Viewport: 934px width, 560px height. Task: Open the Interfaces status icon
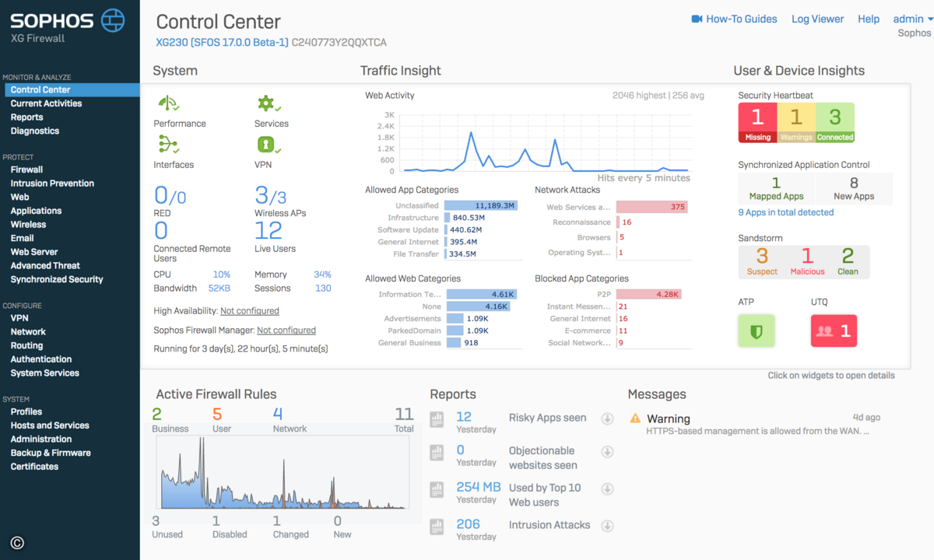tap(169, 145)
